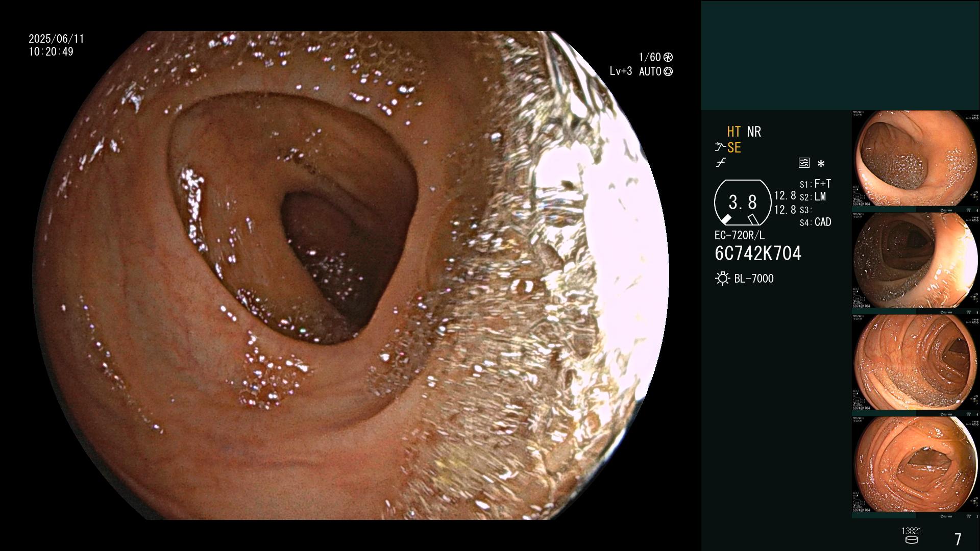Click the time 10:20:49
The height and width of the screenshot is (551, 980).
pos(51,52)
